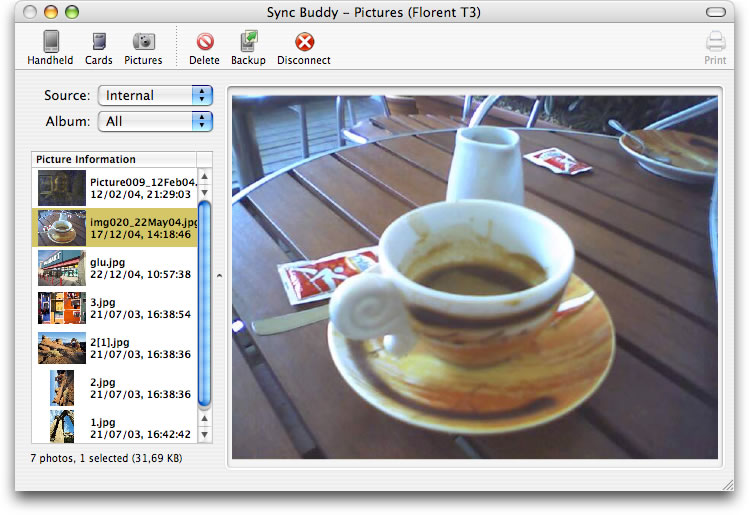Click the scroll down arrow of photo list
This screenshot has height=515, width=749.
205,435
